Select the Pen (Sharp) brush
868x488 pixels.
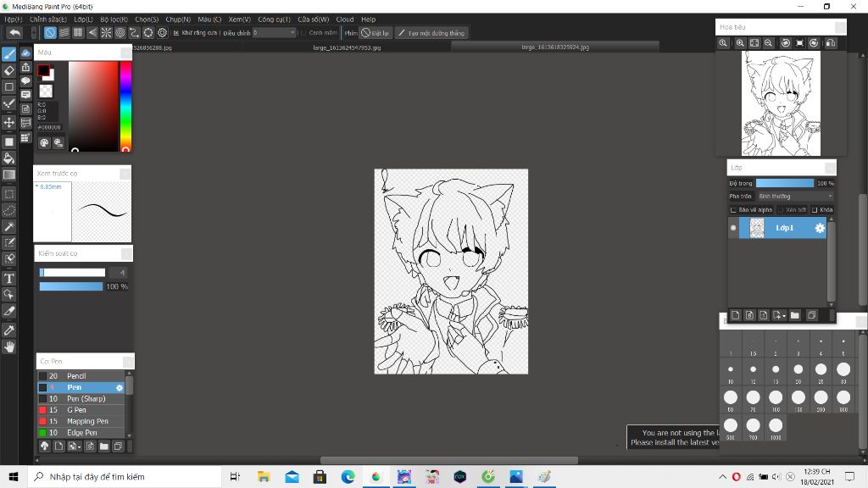(x=81, y=398)
